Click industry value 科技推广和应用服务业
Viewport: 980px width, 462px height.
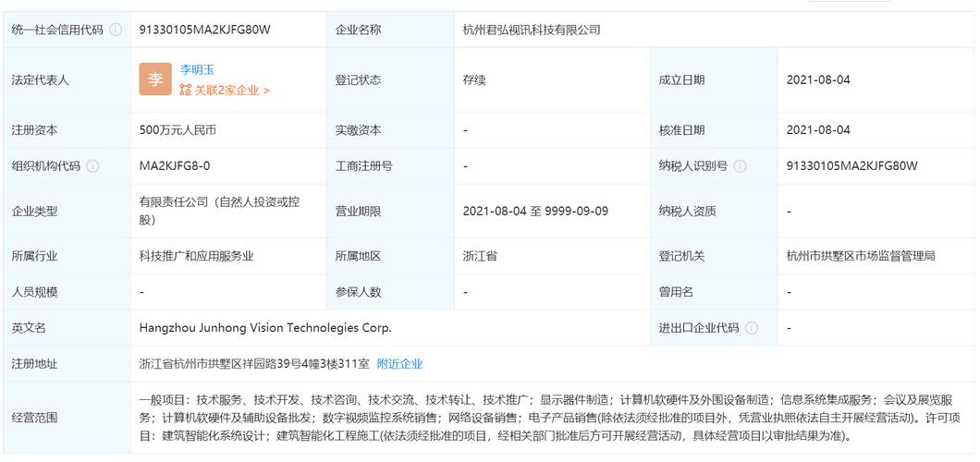coord(196,256)
